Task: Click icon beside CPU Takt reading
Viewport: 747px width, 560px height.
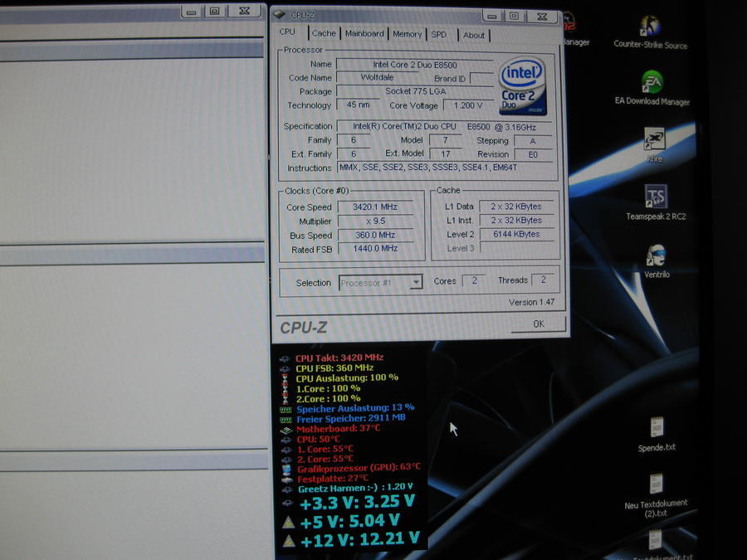Action: click(285, 358)
